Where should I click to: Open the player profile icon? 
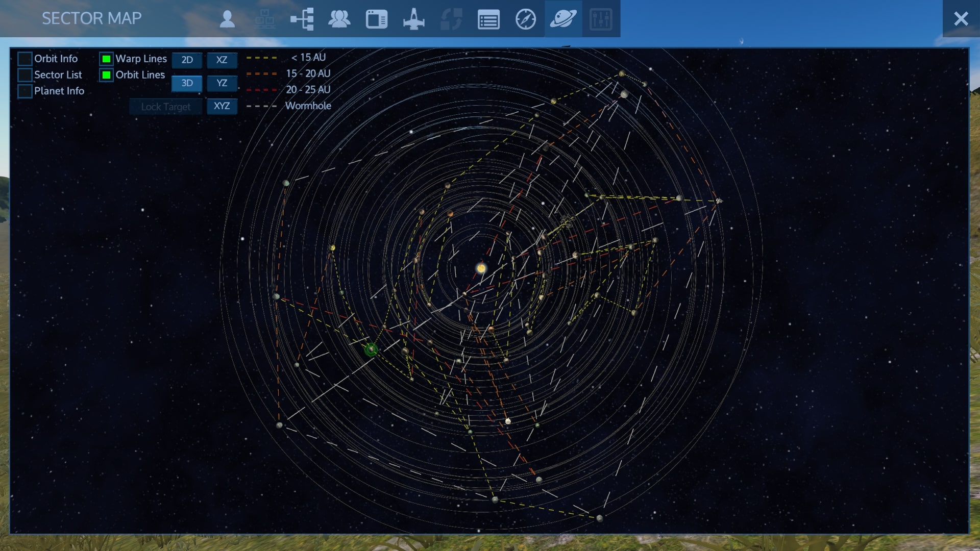pos(227,19)
